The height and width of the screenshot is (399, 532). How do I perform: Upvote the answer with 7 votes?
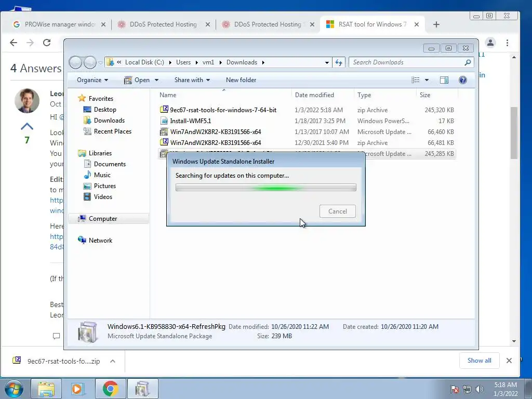[27, 127]
